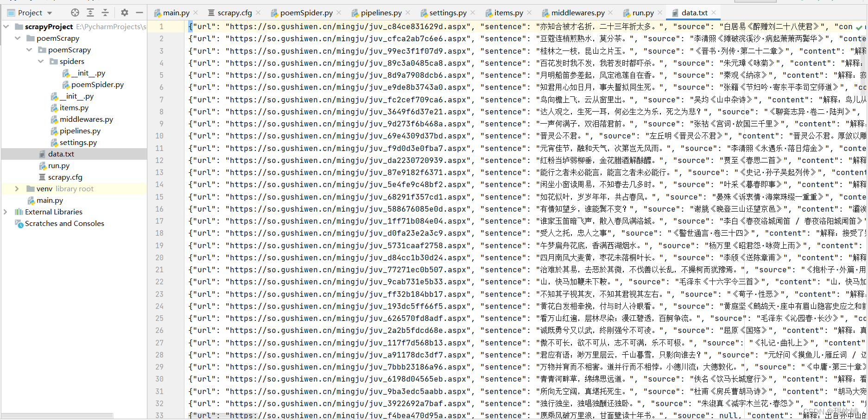Screen dimensions: 868x420
Task: Switch to the settings.py tab
Action: pos(448,13)
